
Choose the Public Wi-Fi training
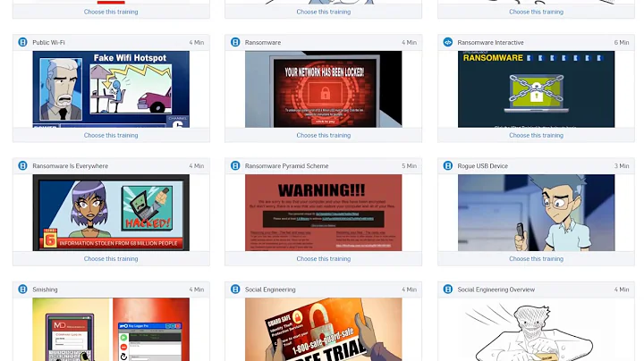click(111, 136)
